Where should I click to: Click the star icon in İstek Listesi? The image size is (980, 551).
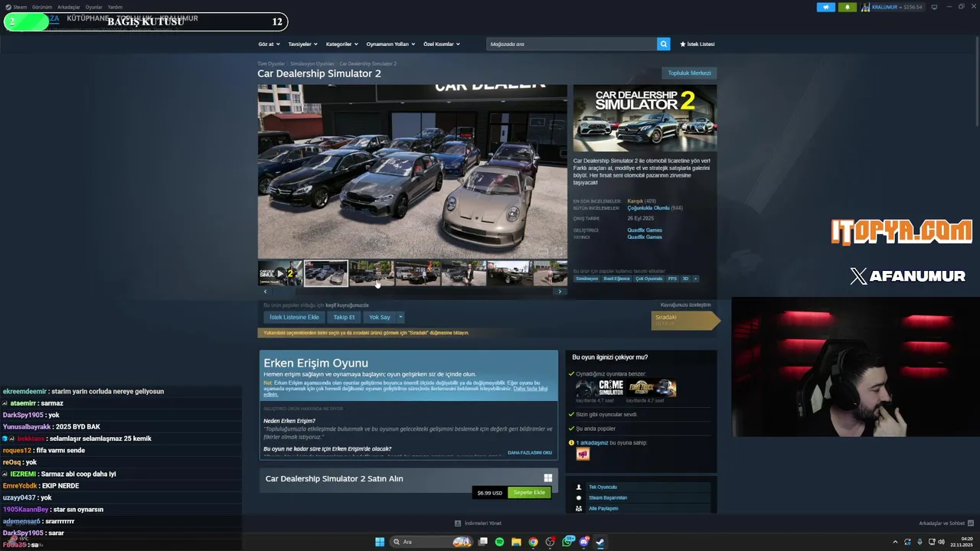(x=683, y=44)
